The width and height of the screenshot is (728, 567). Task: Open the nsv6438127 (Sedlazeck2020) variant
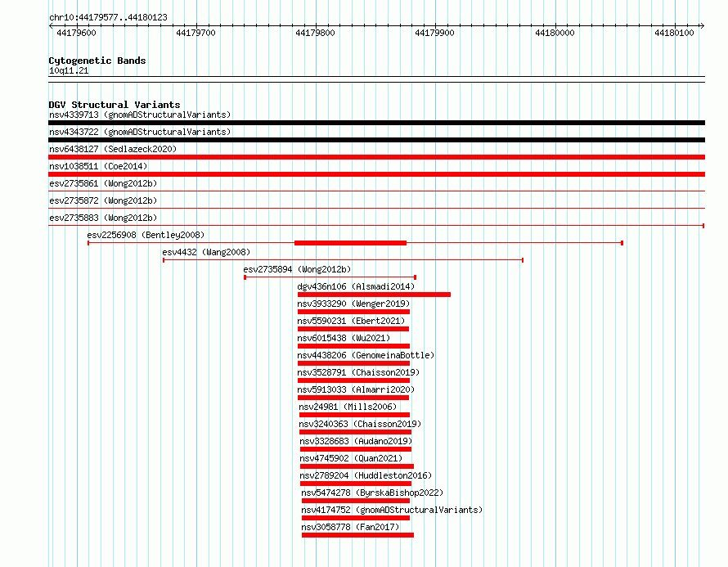tap(113, 149)
